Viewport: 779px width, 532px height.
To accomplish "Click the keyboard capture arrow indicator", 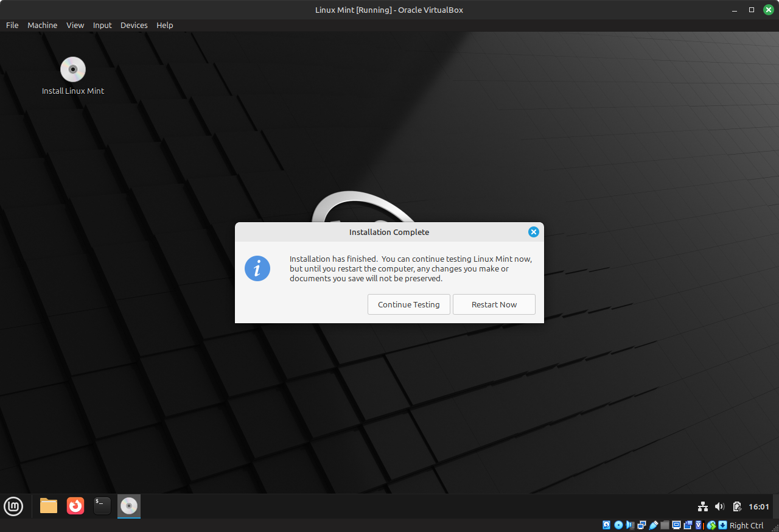I will click(x=722, y=525).
